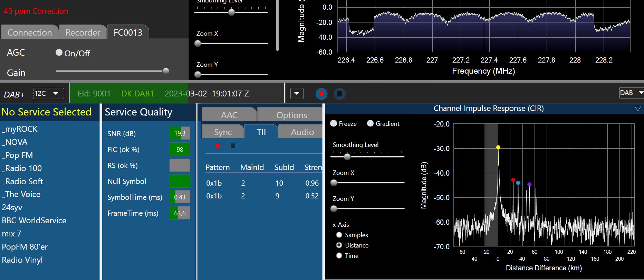The width and height of the screenshot is (644, 280).
Task: Open the Audio tab
Action: pos(302,132)
